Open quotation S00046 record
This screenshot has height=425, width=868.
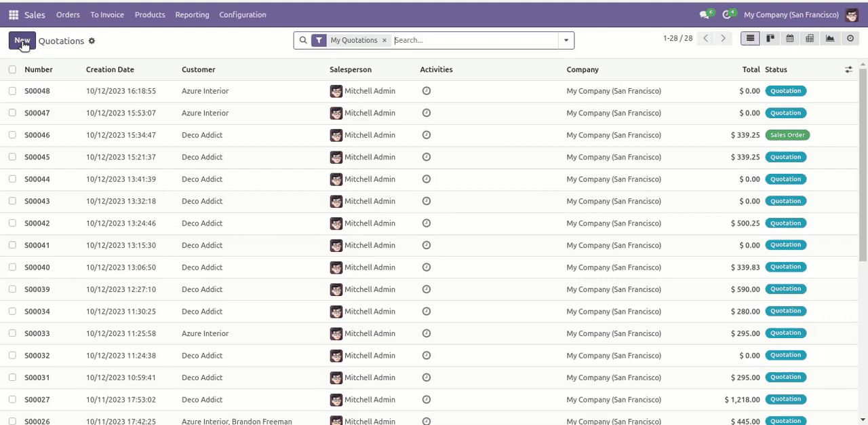coord(37,135)
